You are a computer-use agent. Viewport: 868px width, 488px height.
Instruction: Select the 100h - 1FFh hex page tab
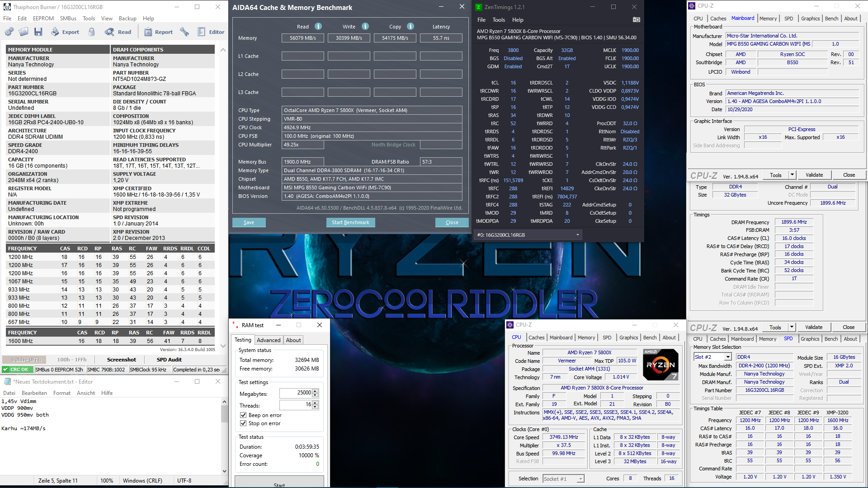point(72,360)
